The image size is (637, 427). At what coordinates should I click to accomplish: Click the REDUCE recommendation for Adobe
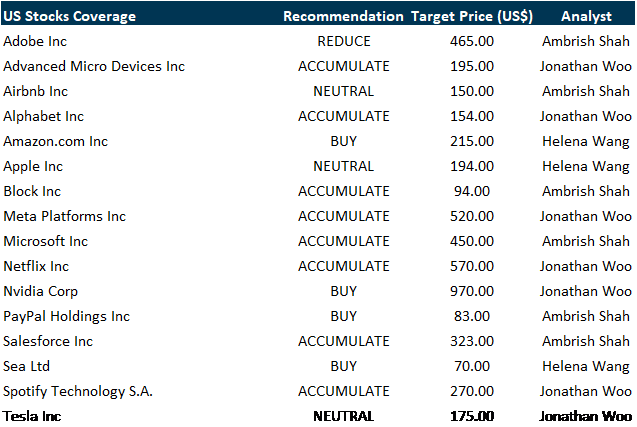[343, 41]
